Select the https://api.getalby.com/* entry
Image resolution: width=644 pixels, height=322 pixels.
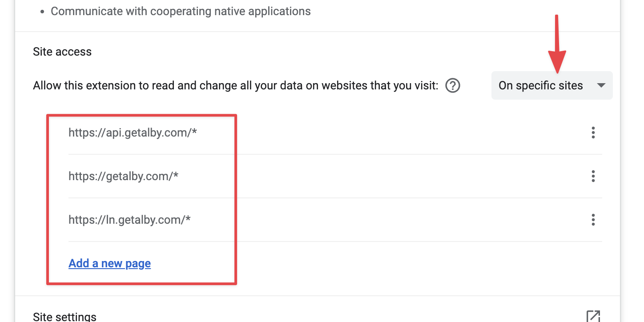pyautogui.click(x=133, y=133)
